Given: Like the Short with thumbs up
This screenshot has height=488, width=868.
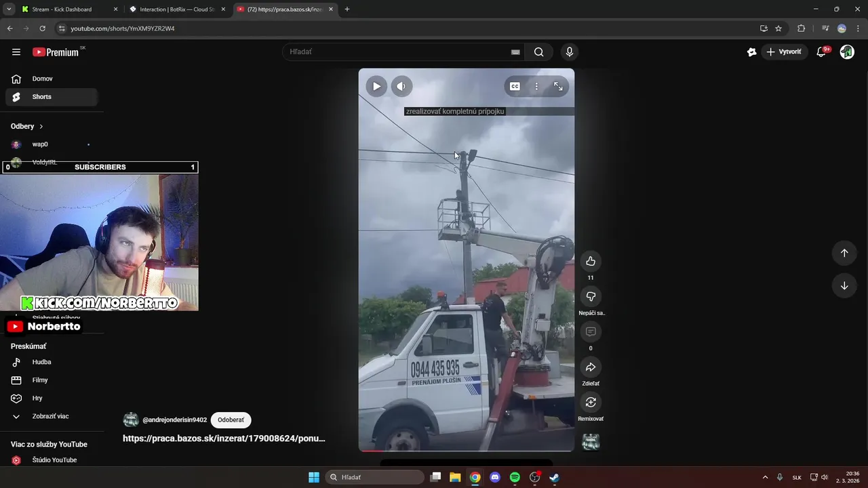Looking at the screenshot, I should (591, 261).
